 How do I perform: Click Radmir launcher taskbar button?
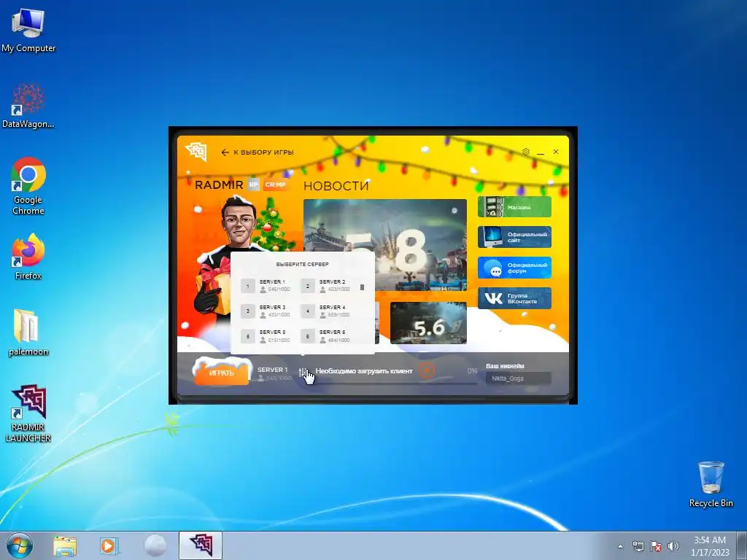201,545
